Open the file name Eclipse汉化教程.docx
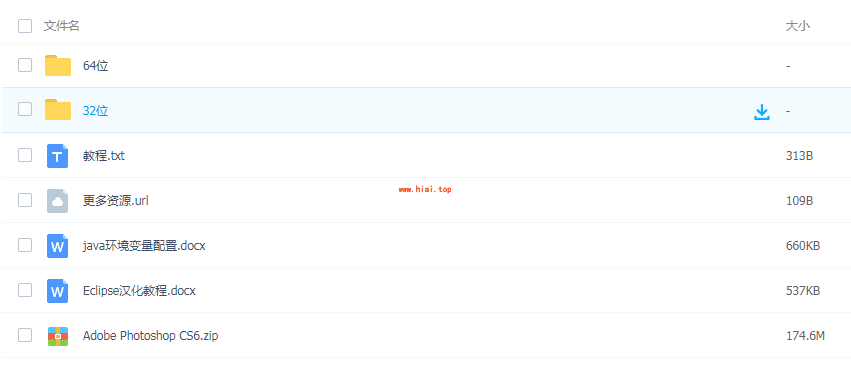The width and height of the screenshot is (851, 376). click(x=139, y=291)
